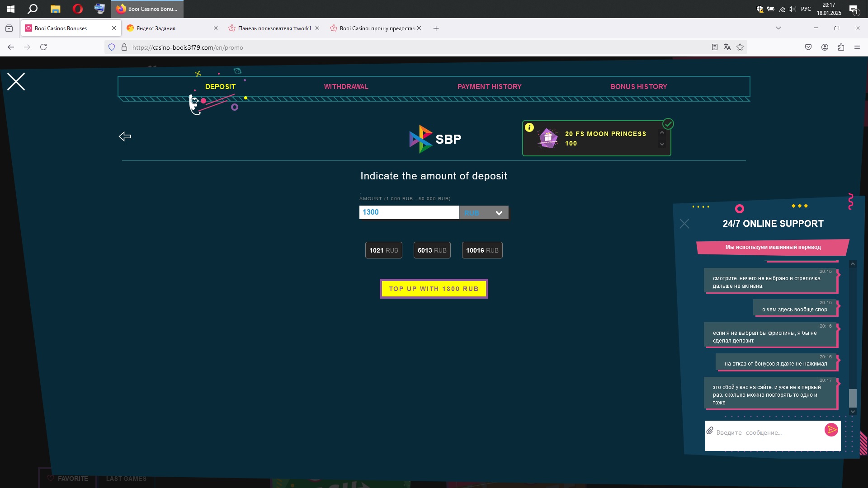Open the Firefox window button on the taskbar
868x488 pixels.
(x=147, y=9)
